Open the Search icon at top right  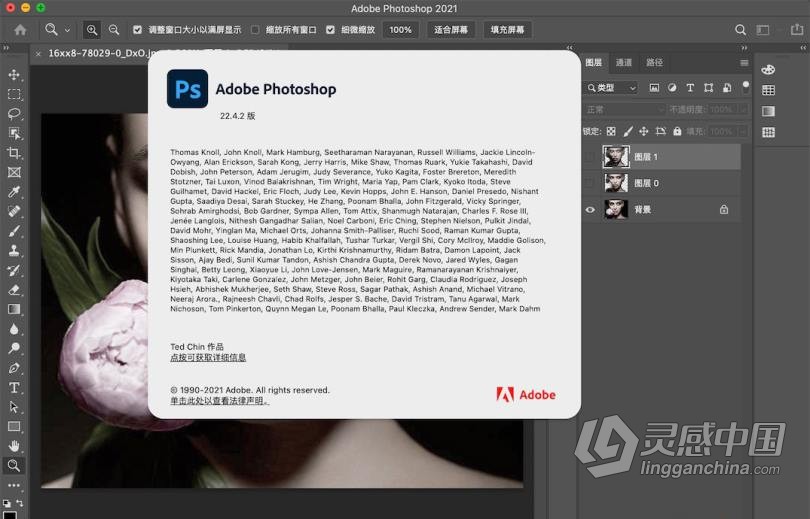click(740, 30)
